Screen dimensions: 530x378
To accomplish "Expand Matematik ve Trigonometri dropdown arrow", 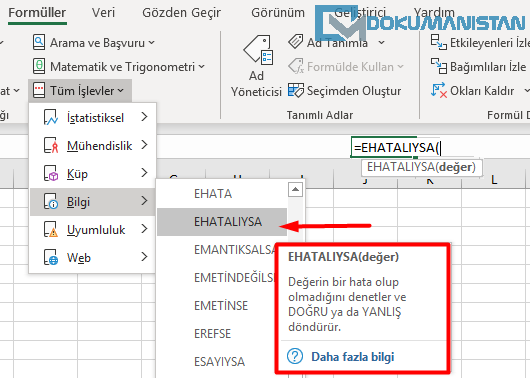I will (202, 67).
